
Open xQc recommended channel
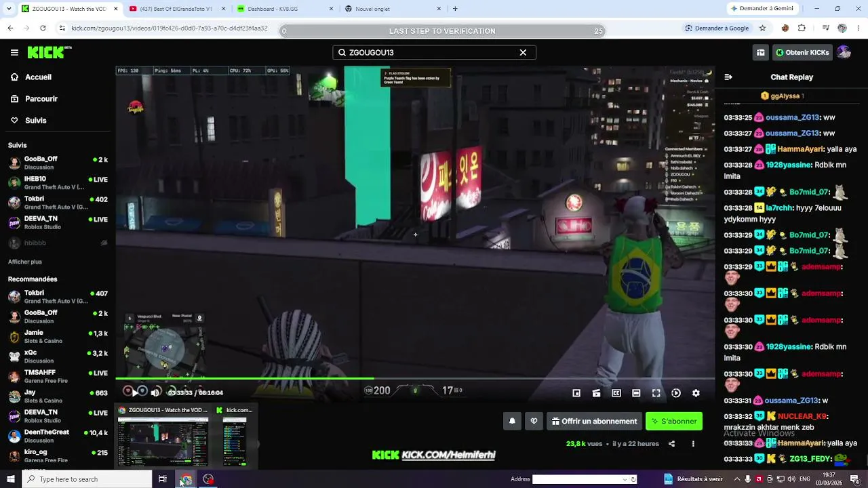coord(58,357)
